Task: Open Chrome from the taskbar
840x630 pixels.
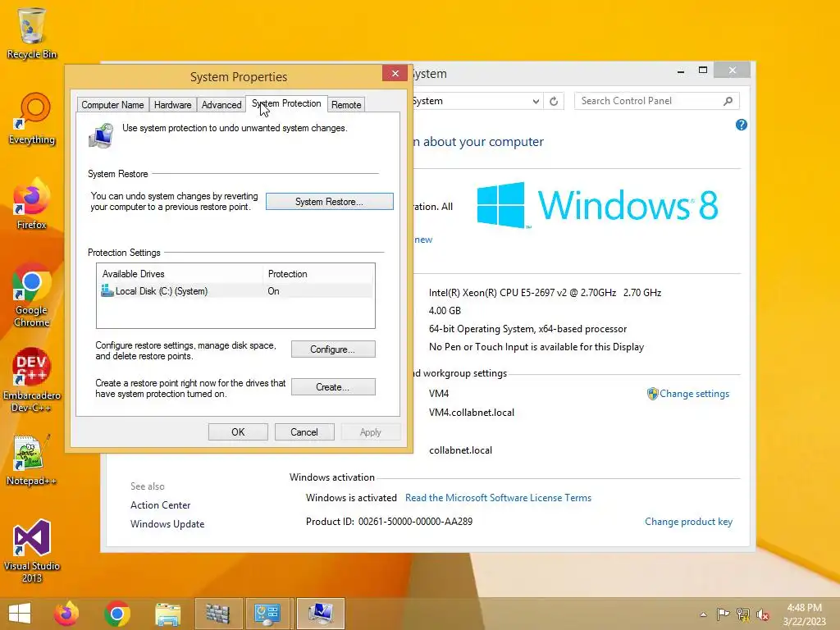Action: coord(116,614)
